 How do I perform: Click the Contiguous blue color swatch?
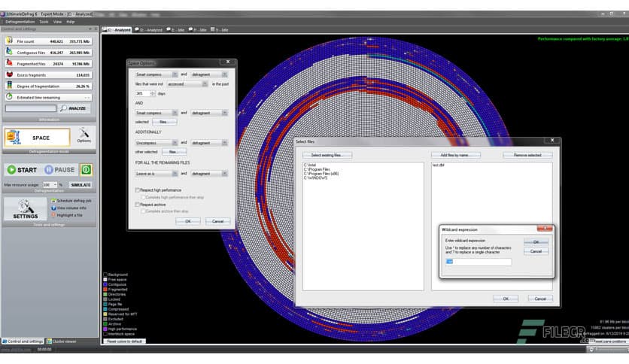105,284
